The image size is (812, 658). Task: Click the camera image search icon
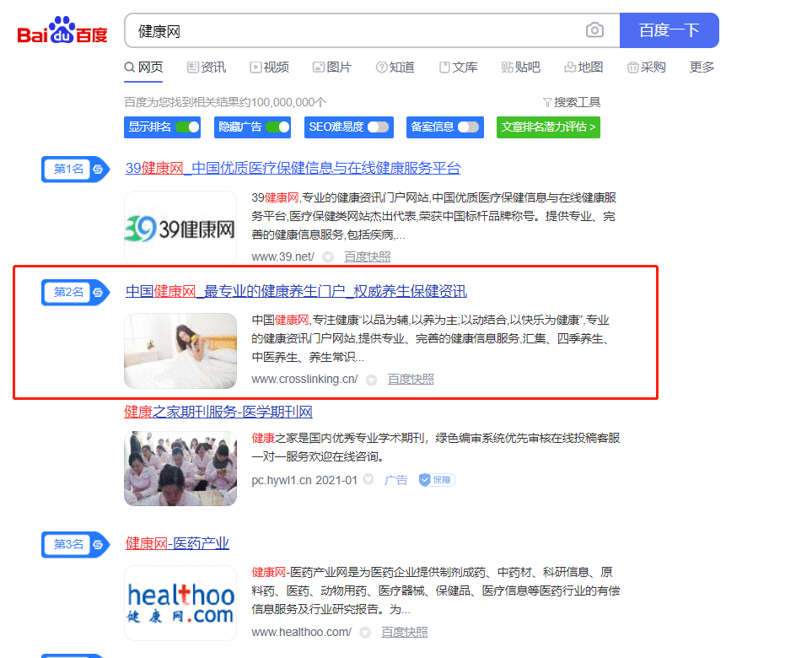(x=594, y=30)
